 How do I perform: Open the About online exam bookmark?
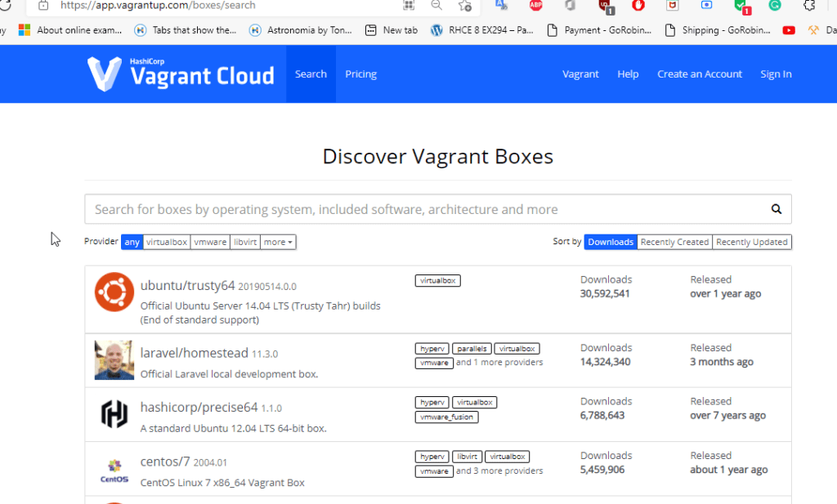coord(70,30)
